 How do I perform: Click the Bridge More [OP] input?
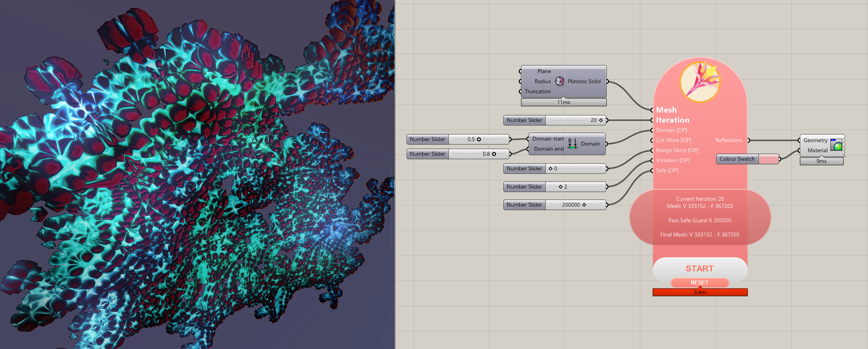[x=677, y=151]
